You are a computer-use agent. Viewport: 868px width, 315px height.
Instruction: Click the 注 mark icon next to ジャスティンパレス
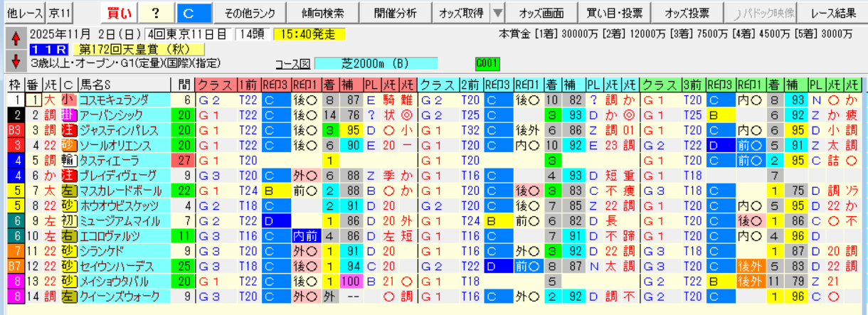tap(68, 130)
